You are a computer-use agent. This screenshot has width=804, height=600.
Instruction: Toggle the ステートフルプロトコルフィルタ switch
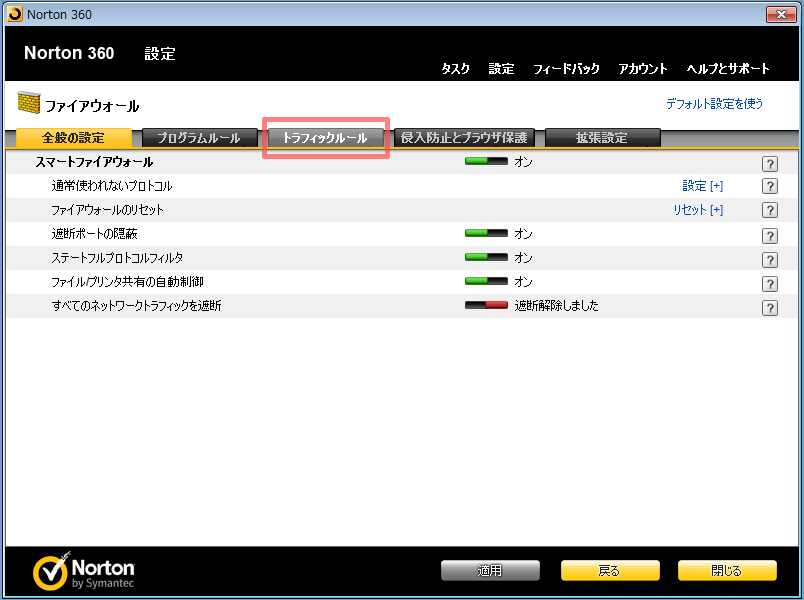click(x=486, y=257)
